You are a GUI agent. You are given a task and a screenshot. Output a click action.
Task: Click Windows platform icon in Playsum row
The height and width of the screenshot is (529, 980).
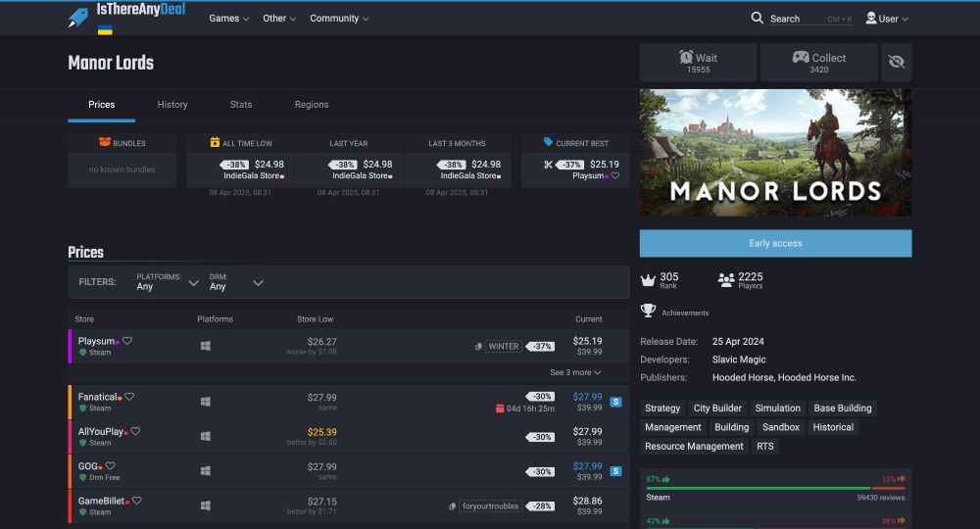point(205,346)
